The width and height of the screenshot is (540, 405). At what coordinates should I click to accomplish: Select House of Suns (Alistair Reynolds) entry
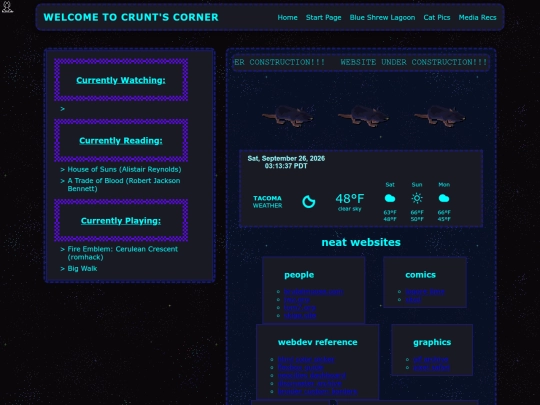(124, 169)
